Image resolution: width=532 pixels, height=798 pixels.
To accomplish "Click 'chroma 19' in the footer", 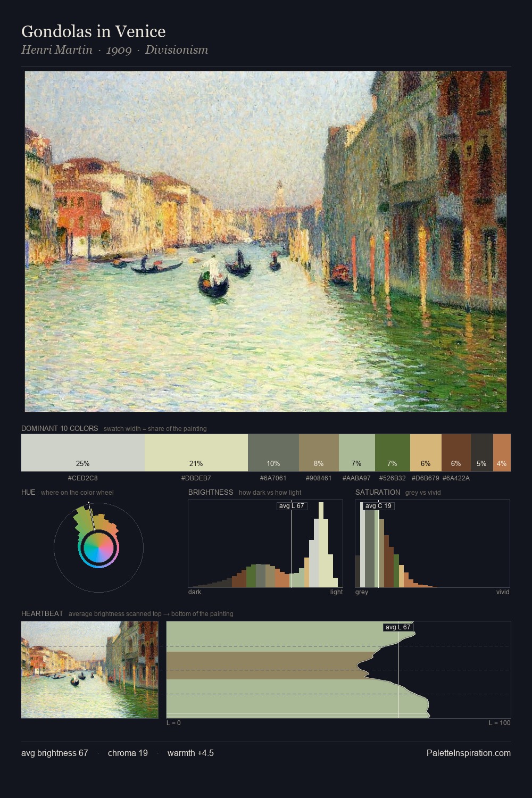I will point(128,753).
